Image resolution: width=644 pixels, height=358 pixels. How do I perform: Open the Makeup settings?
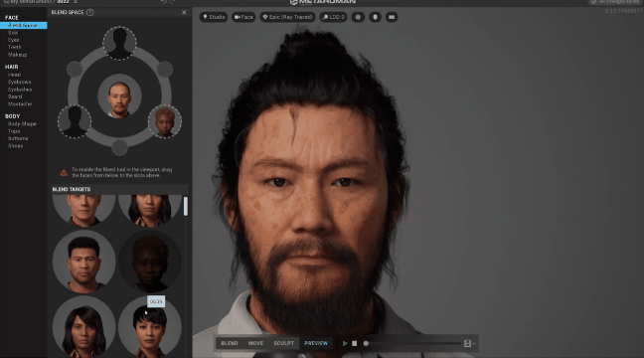[x=17, y=55]
